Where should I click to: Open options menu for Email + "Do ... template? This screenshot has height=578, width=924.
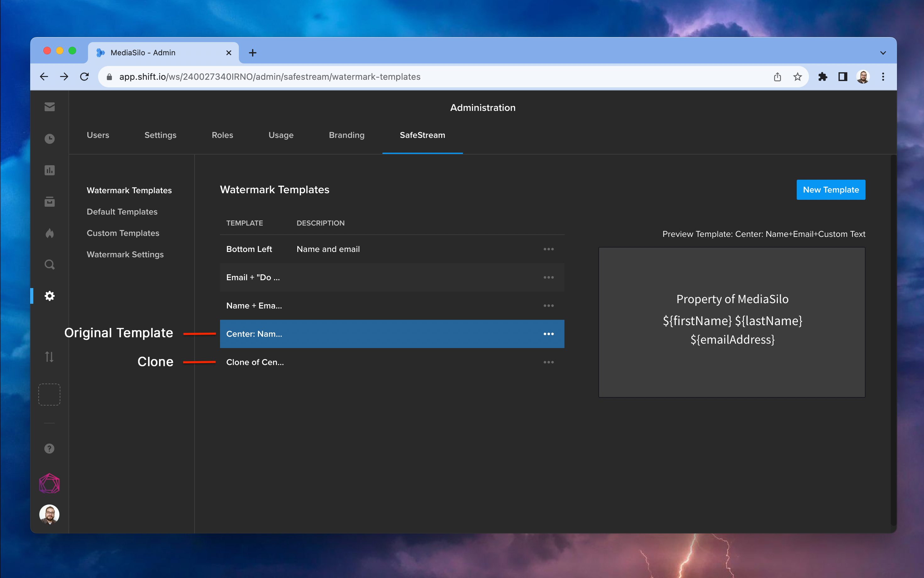[x=548, y=277]
